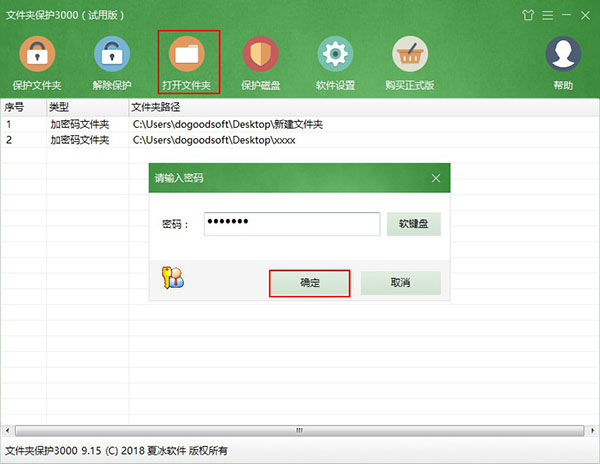Click 加密码文件夹 type cell in row 1
Screen dimensions: 600x464
pos(80,124)
